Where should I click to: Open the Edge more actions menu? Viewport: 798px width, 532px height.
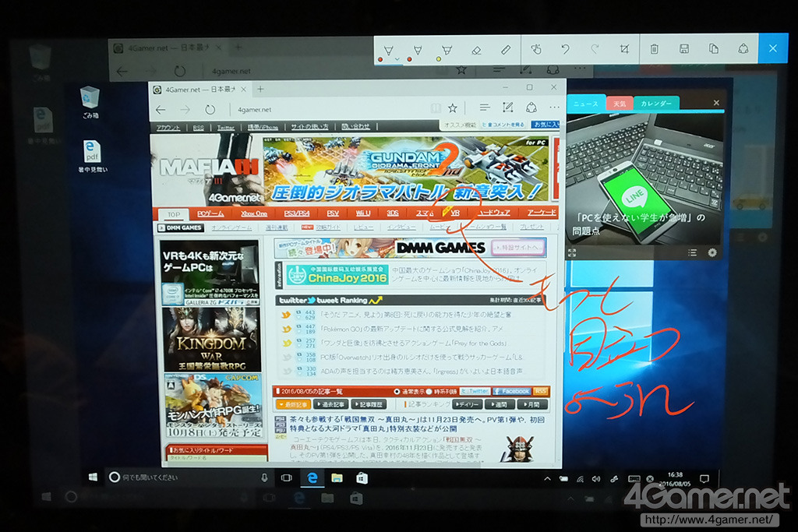554,107
